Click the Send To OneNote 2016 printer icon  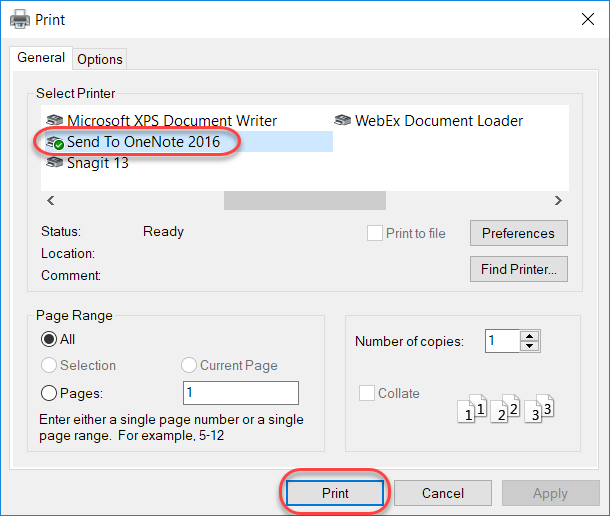click(x=55, y=143)
